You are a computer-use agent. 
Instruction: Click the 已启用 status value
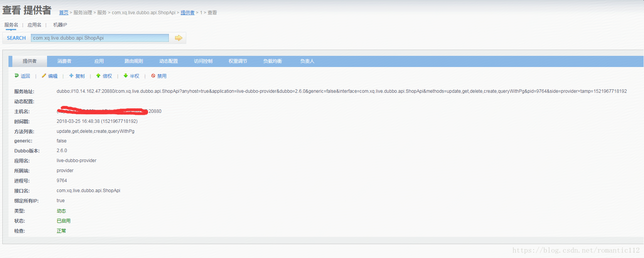pyautogui.click(x=64, y=221)
